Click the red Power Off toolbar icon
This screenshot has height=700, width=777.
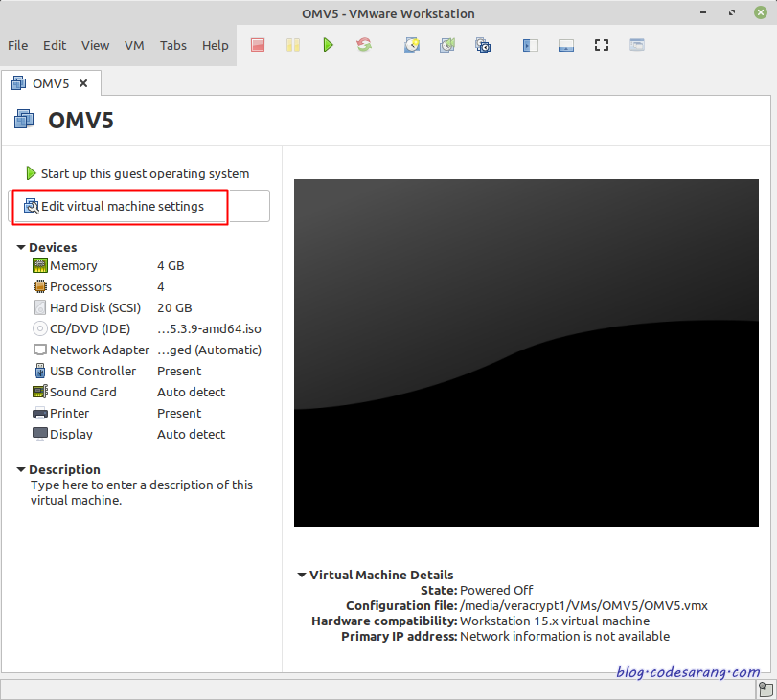(x=258, y=45)
